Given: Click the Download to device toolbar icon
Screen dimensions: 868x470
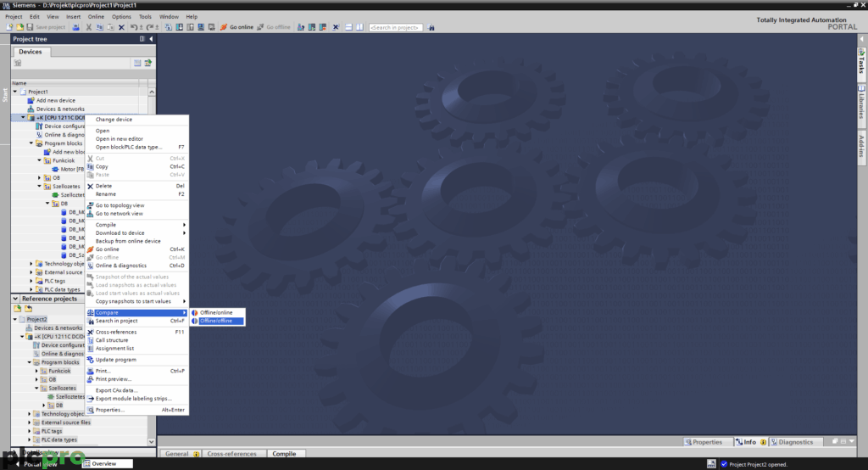Looking at the screenshot, I should pyautogui.click(x=180, y=27).
